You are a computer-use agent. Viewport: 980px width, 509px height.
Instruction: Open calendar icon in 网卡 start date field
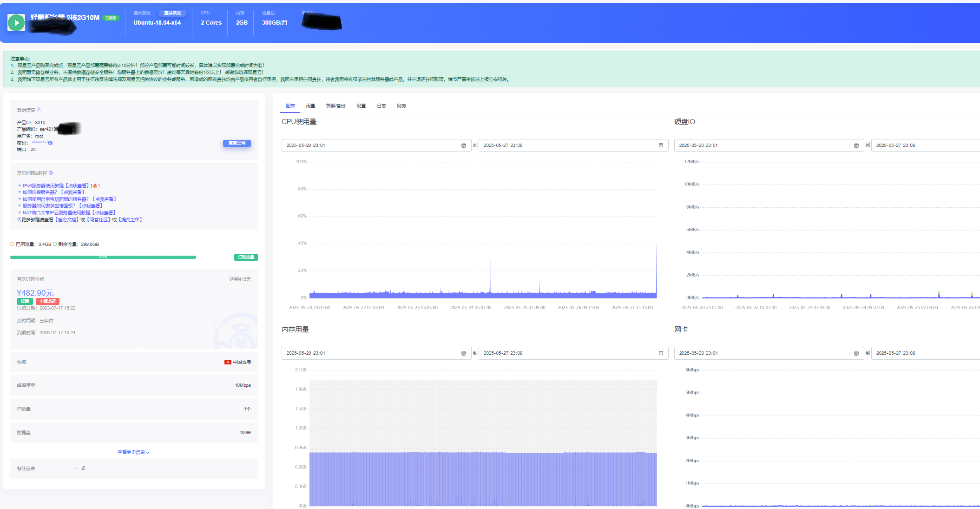[x=856, y=353]
